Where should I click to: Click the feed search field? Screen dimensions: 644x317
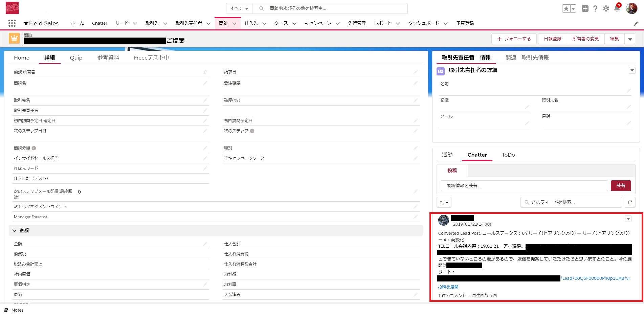(573, 202)
